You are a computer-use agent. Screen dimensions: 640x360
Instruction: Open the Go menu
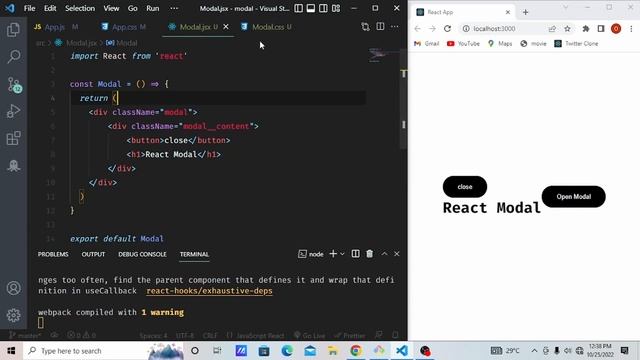tap(133, 8)
